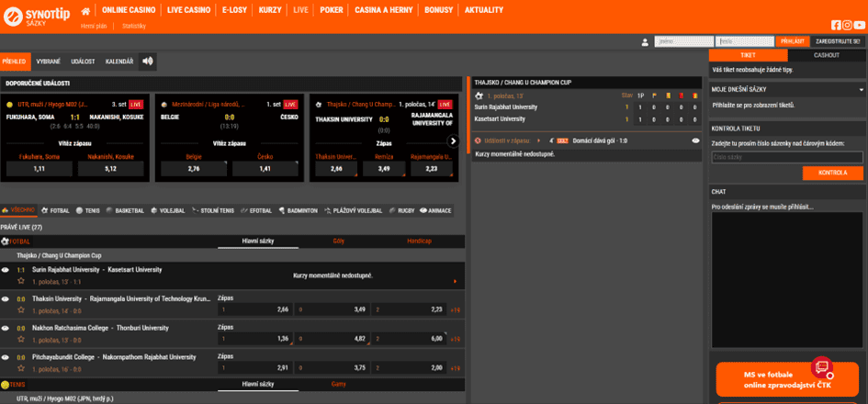Screen dimensions: 868x404
Task: Expand Moje dnešní sázky panel arrow
Action: point(862,90)
